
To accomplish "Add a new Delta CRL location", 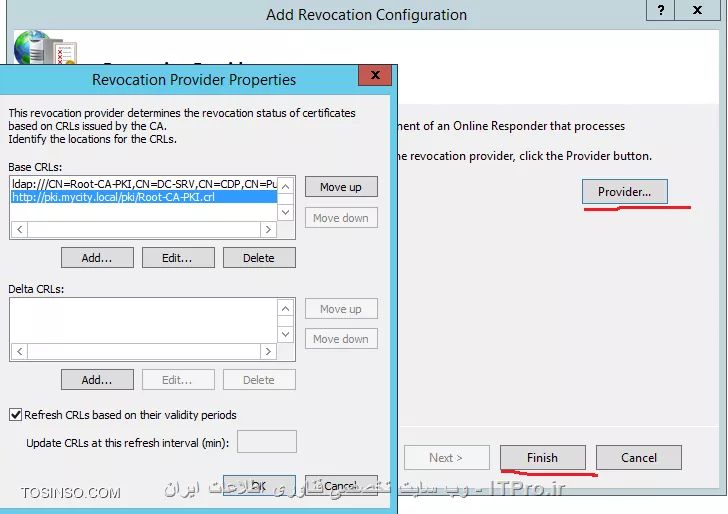I will tap(97, 380).
